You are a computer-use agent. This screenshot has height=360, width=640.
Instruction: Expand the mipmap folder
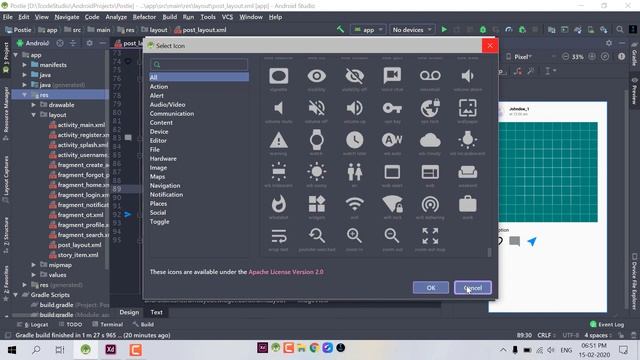(x=33, y=265)
